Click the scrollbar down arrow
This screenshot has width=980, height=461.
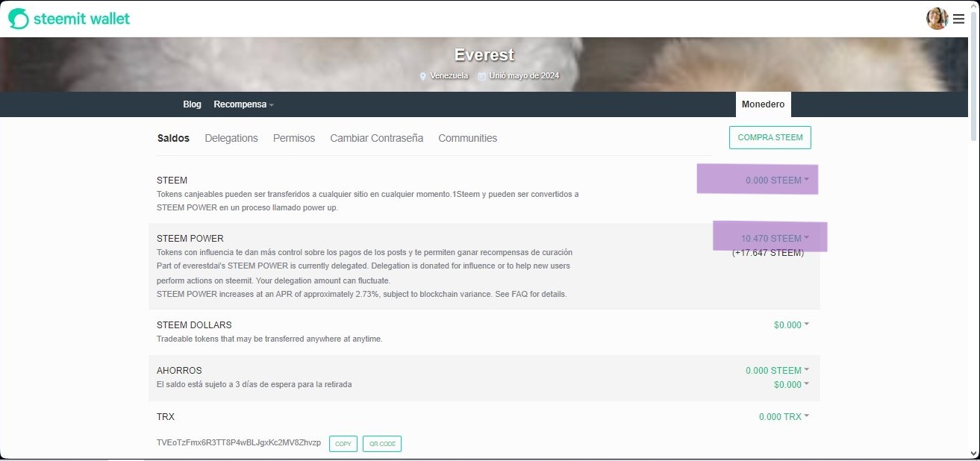click(x=974, y=454)
